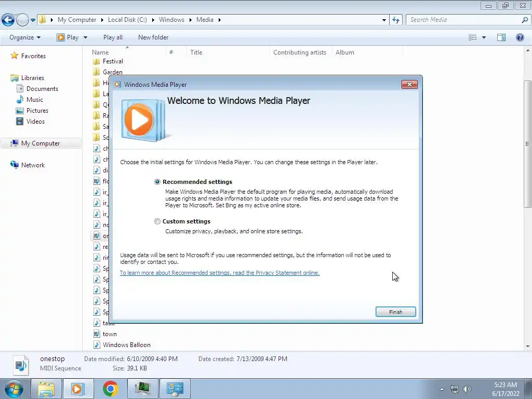
Task: Toggle the preview pane icon
Action: (501, 37)
